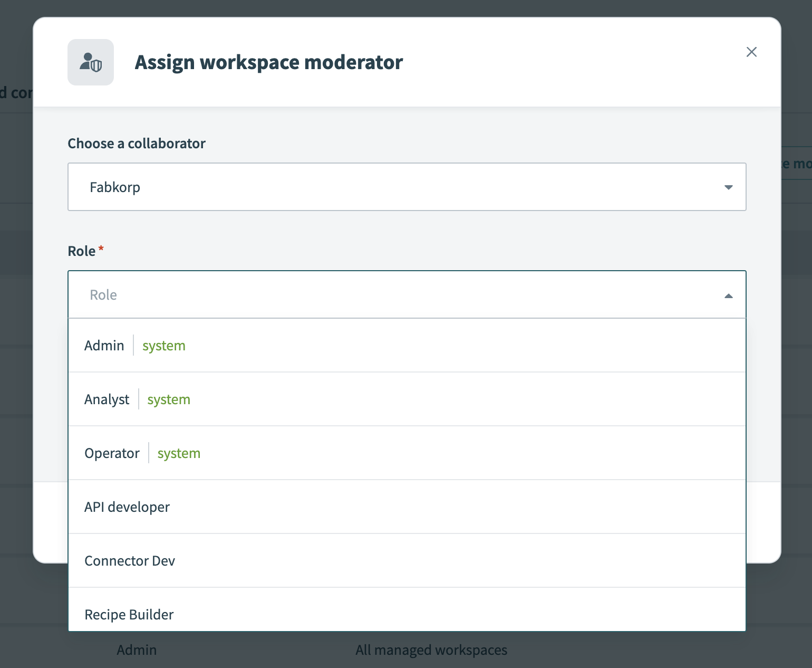
Task: Open the Fabkorp collaborator dropdown
Action: tap(406, 187)
